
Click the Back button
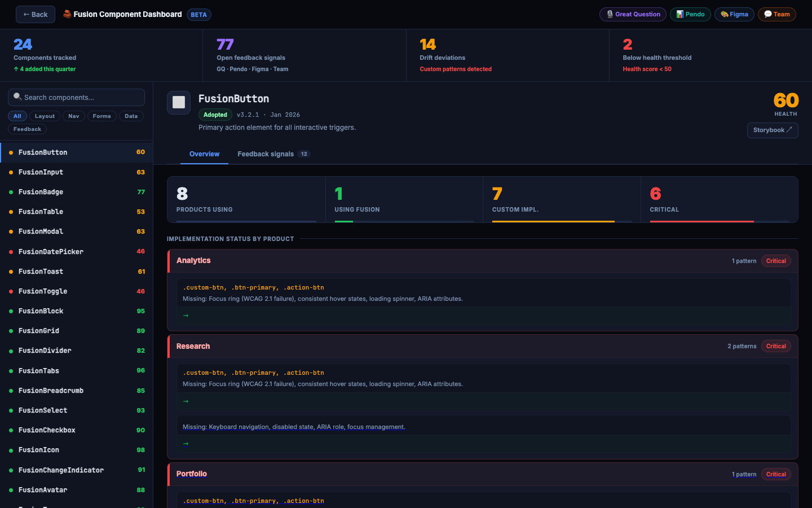pos(36,15)
